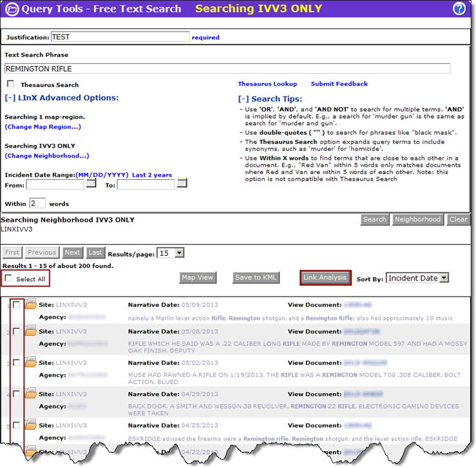Click the Search button
This screenshot has height=468, width=476.
[x=375, y=219]
